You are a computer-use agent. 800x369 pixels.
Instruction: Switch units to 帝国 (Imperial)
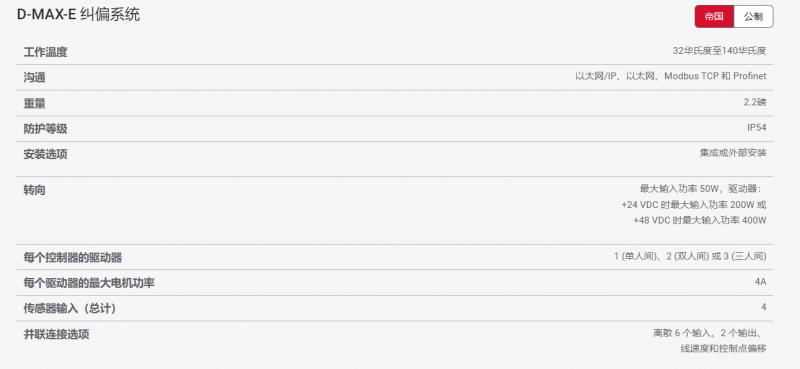pos(714,16)
